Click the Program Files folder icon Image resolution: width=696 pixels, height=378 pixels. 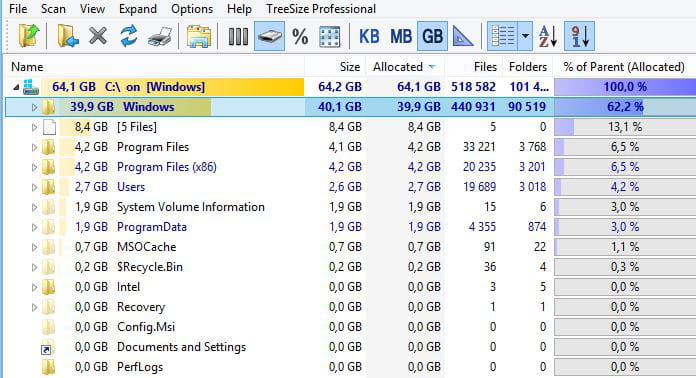tap(48, 147)
